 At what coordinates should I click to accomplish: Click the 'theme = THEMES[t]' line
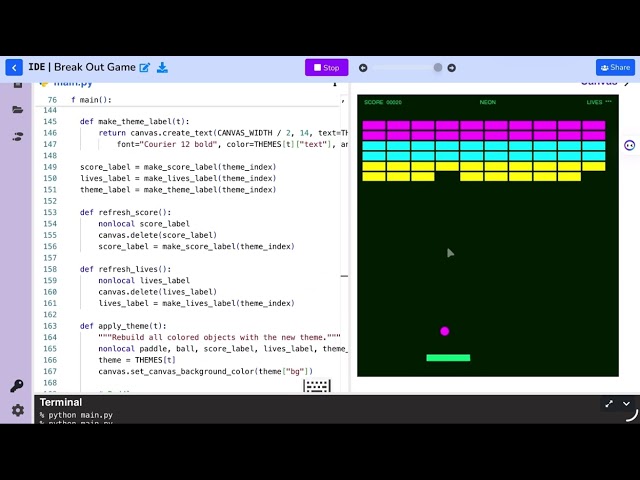(x=137, y=360)
